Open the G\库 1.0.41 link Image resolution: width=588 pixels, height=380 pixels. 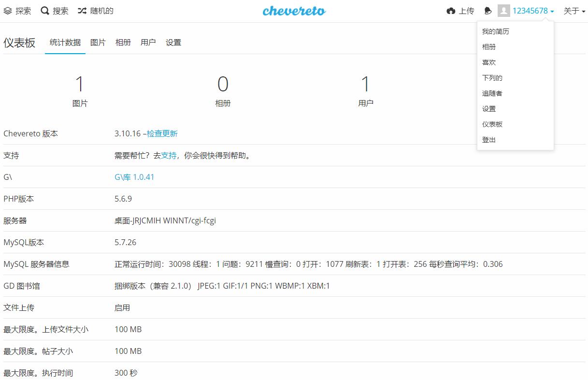point(134,177)
